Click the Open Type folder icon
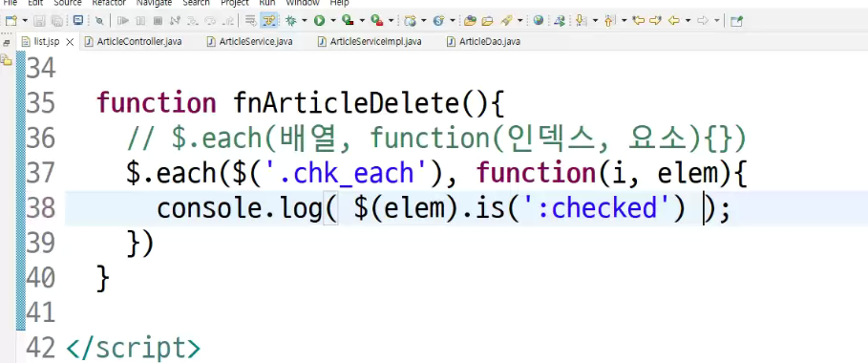The height and width of the screenshot is (363, 868). click(x=470, y=21)
